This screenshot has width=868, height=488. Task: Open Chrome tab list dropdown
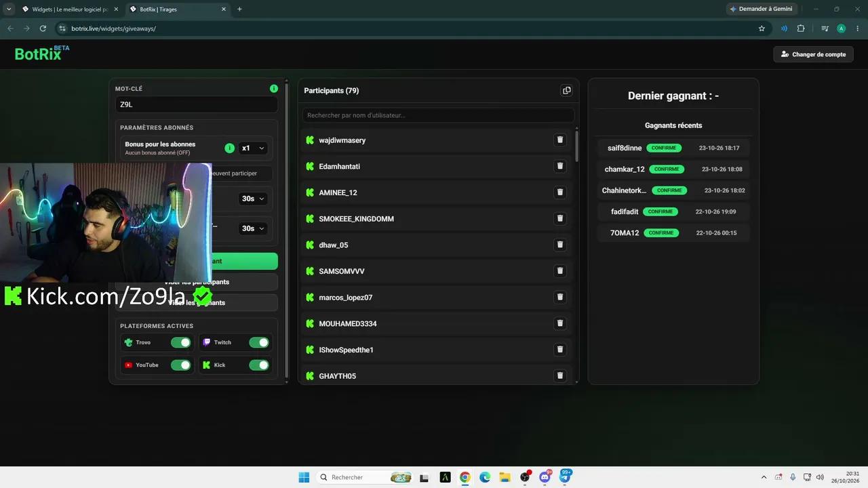pyautogui.click(x=9, y=9)
